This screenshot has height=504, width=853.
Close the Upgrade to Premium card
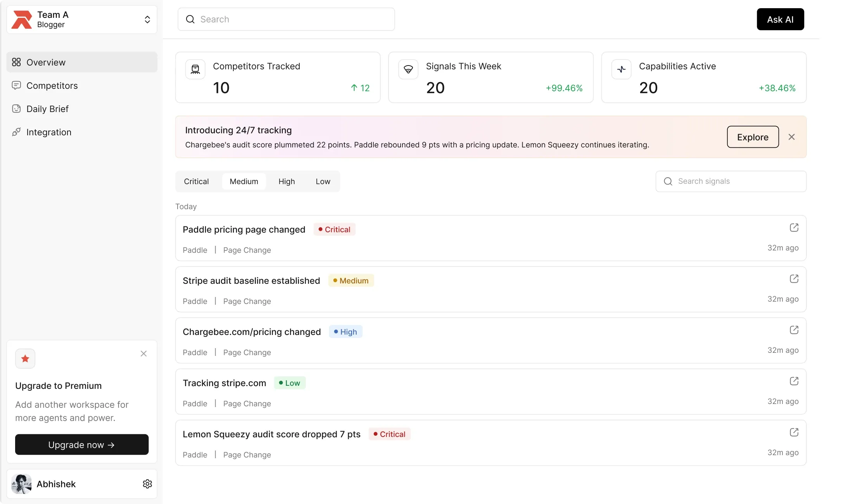pyautogui.click(x=143, y=354)
